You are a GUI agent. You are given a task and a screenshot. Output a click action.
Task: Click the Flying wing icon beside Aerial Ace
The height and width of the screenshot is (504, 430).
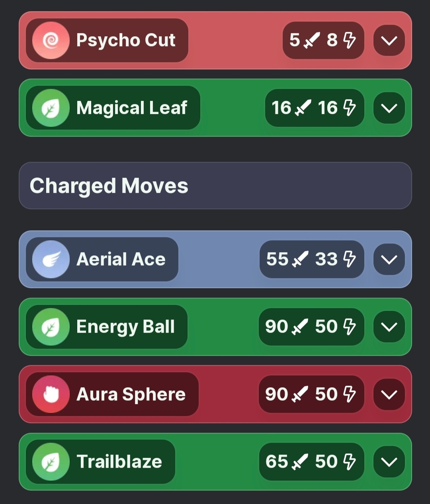click(51, 259)
